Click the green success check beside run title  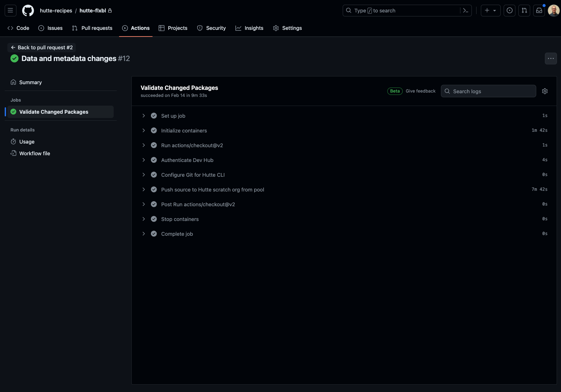click(x=14, y=58)
